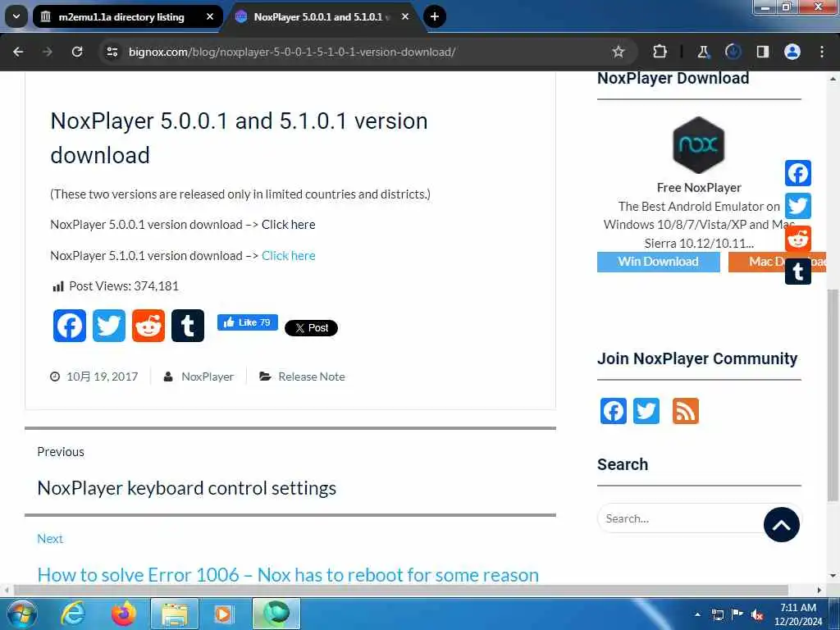Click the Free NoxPlayer title
The width and height of the screenshot is (840, 630).
coord(699,188)
